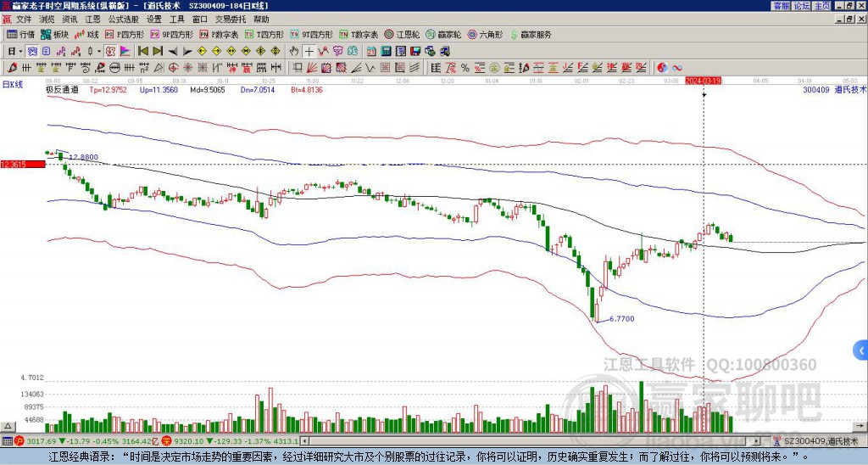Open the 行情 market quotes view
Image resolution: width=868 pixels, height=465 pixels.
(20, 34)
